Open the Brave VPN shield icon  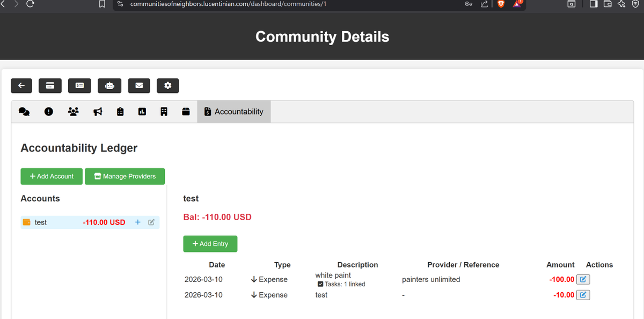[635, 4]
